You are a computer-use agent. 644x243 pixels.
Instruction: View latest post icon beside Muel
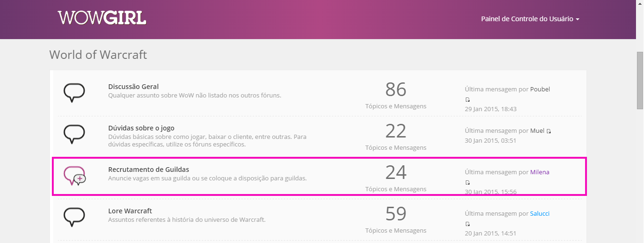[549, 131]
